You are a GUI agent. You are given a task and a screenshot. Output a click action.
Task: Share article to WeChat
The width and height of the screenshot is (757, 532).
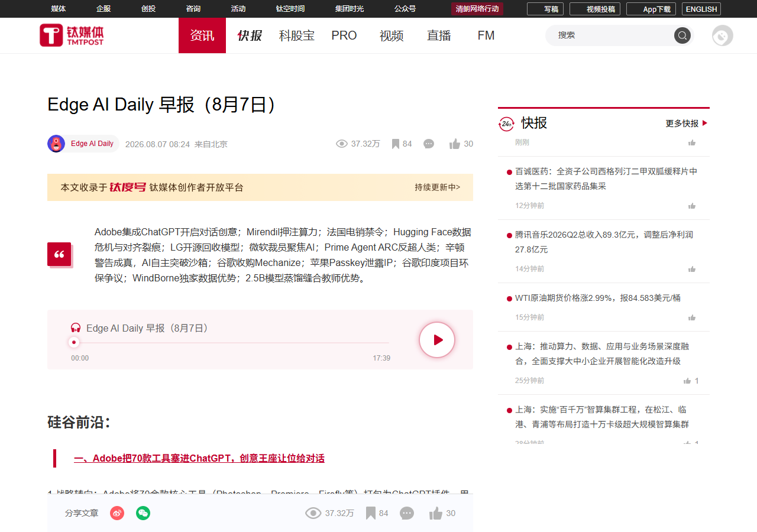(x=143, y=513)
